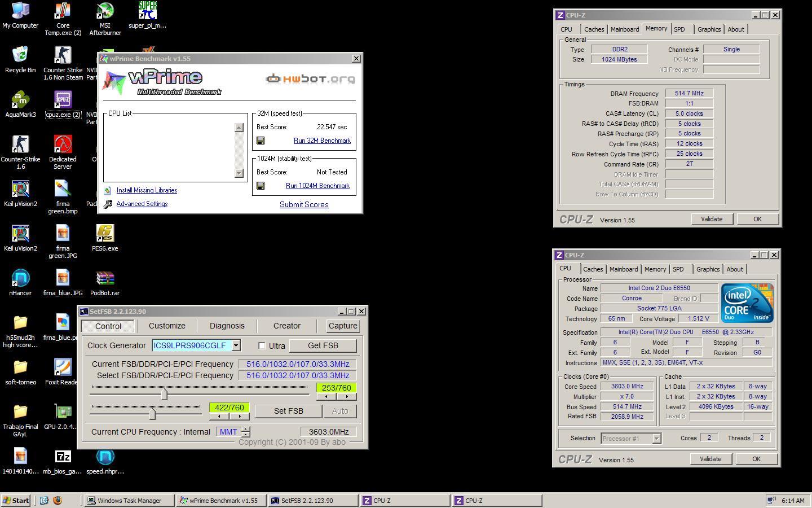
Task: Click right arrow under 253/760 value
Action: 346,396
